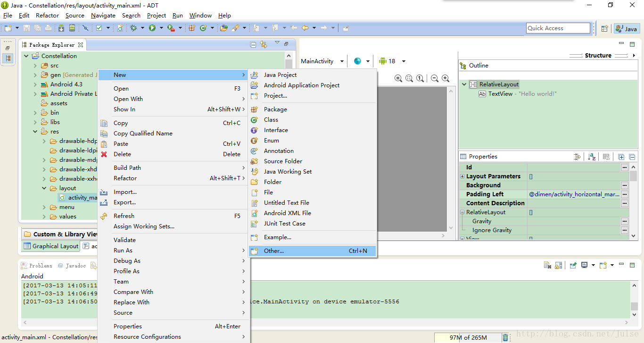
Task: Expand the libs folder in tree
Action: [35, 122]
